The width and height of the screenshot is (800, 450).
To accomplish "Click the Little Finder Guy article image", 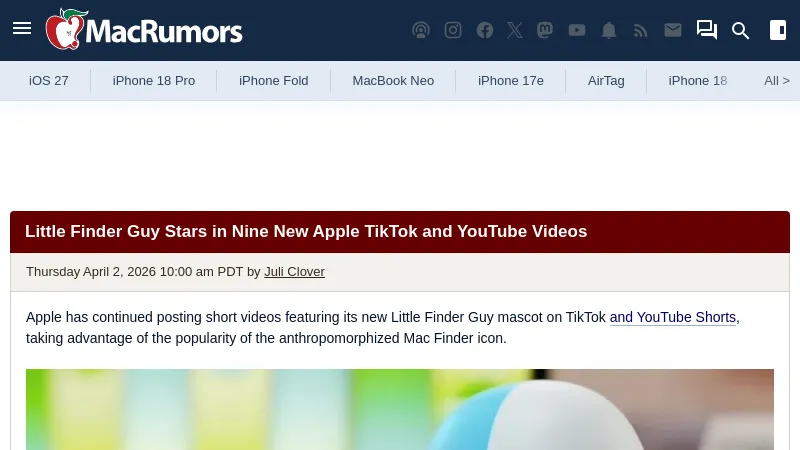I will coord(400,409).
